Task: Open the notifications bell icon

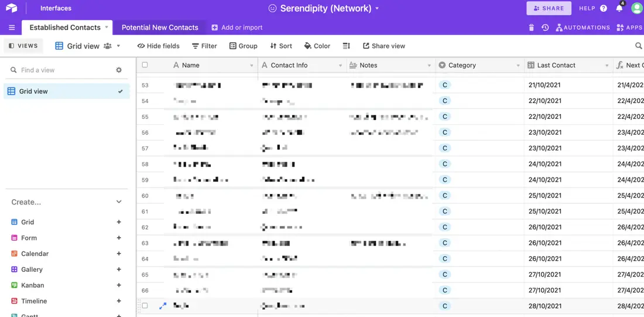Action: click(619, 8)
